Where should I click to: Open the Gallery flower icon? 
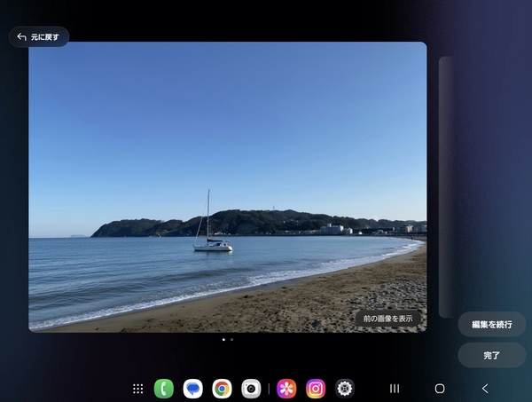pos(286,389)
